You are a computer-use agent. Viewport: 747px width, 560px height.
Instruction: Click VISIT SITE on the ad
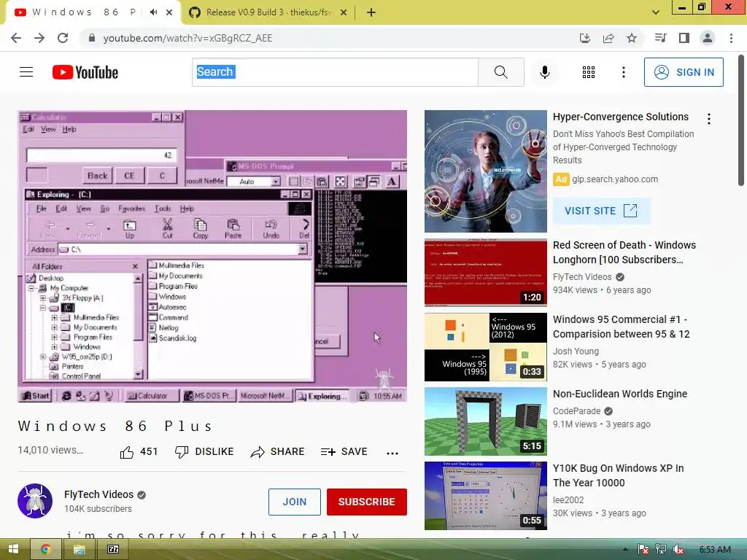(601, 211)
